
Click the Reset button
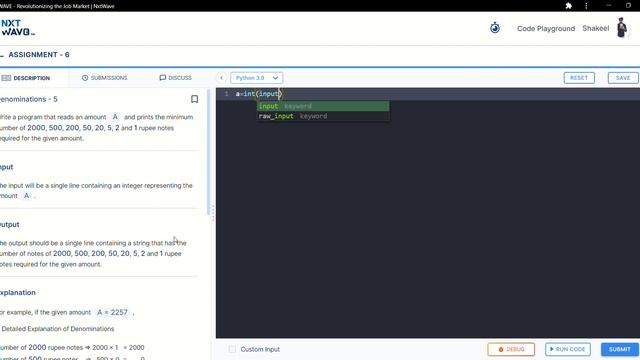579,78
